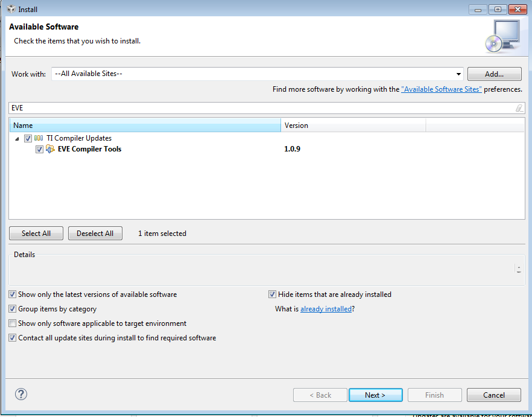Select the TI Compiler Updates row text

pos(79,138)
